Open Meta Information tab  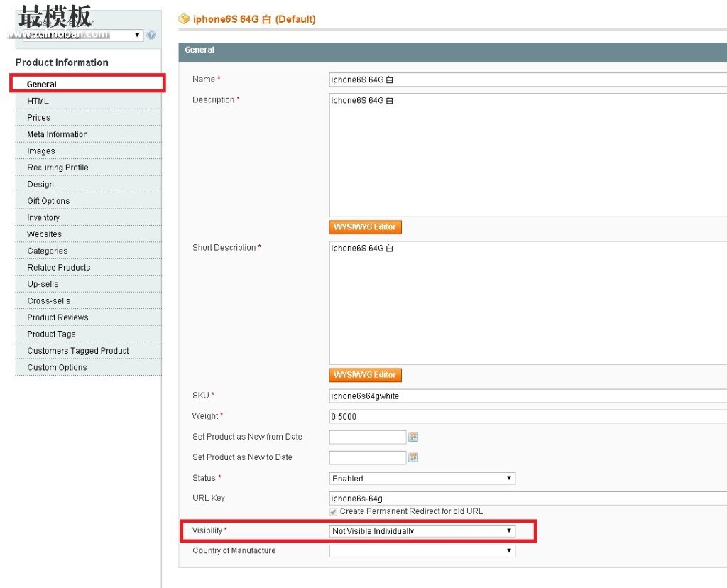(88, 134)
